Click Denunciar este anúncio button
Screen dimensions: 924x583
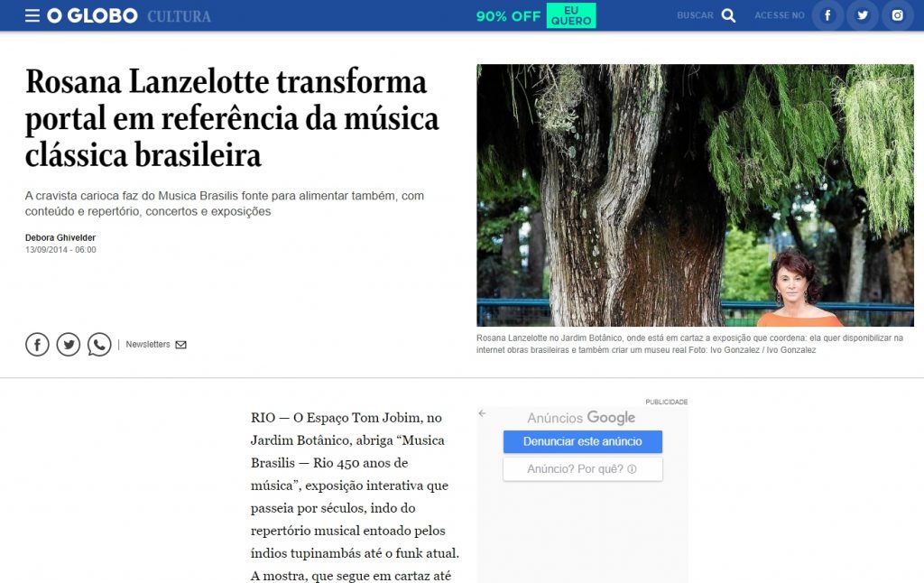tap(583, 441)
